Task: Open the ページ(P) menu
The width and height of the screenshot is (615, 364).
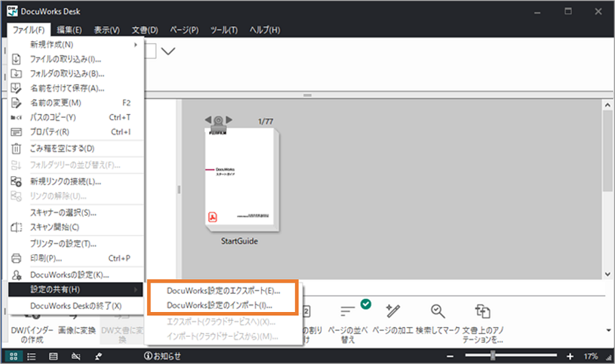Action: [184, 30]
